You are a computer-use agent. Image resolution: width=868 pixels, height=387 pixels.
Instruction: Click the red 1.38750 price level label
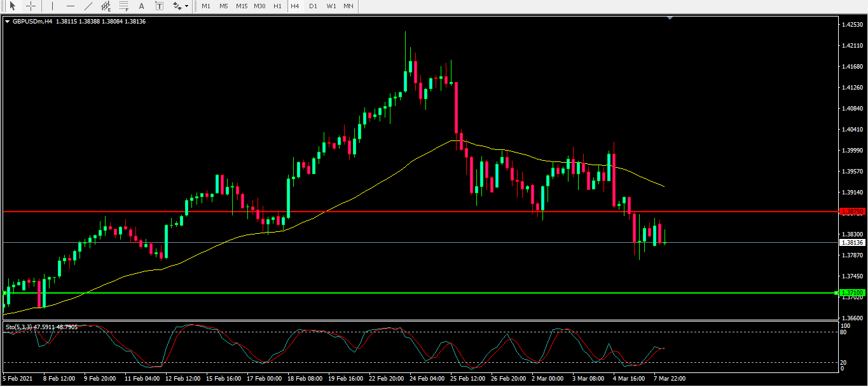click(x=851, y=211)
